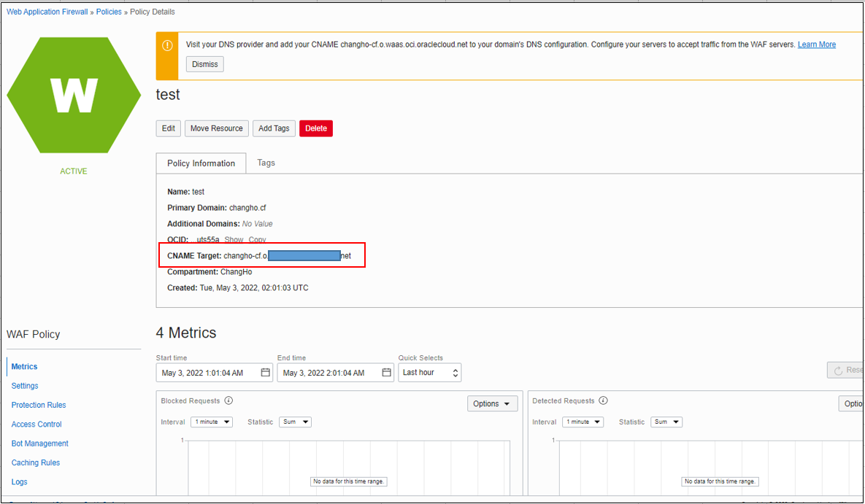Click Blocked Requests No data message
Screen dimensions: 865x504
click(x=348, y=481)
